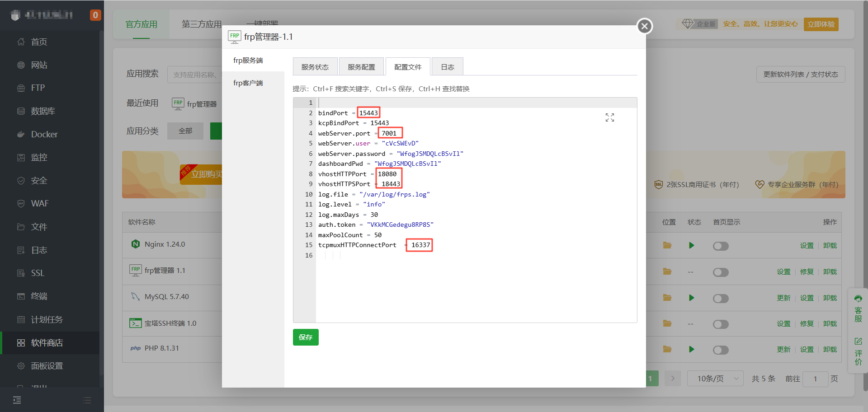868x412 pixels.
Task: Toggle homepage display for 宝塔SSH终端
Action: (721, 324)
